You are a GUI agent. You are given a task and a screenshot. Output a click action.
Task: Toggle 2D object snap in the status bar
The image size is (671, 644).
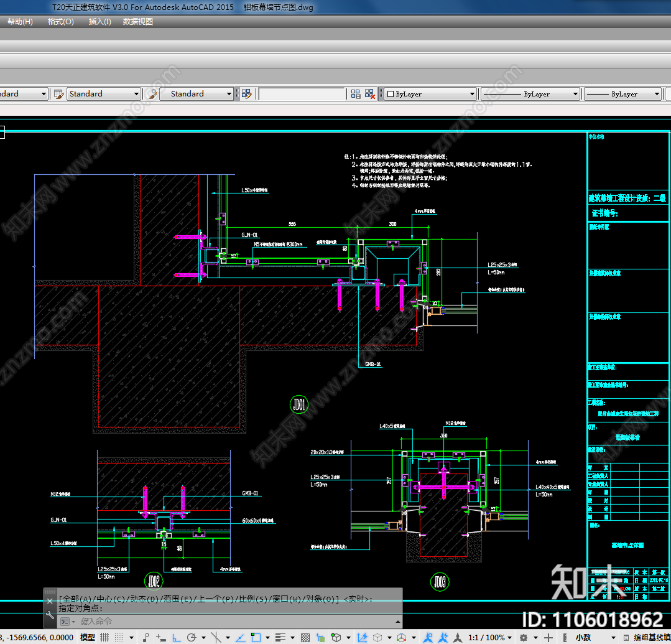coord(256,638)
